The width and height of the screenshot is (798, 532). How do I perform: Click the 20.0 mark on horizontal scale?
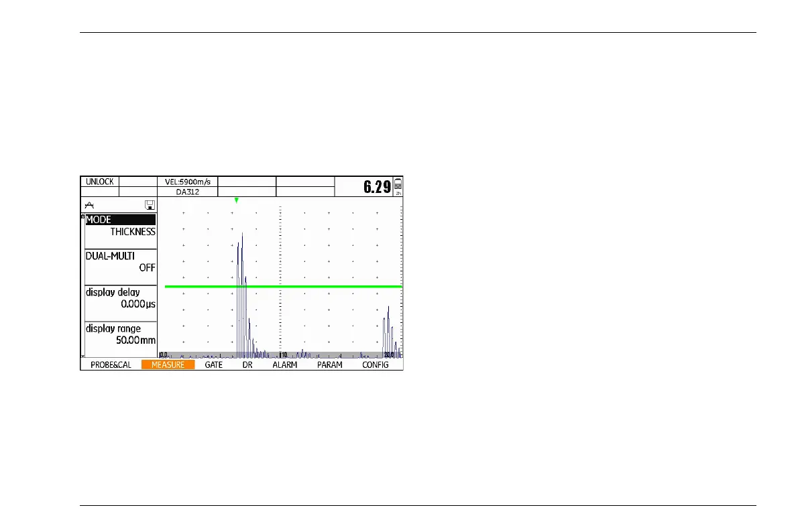389,354
